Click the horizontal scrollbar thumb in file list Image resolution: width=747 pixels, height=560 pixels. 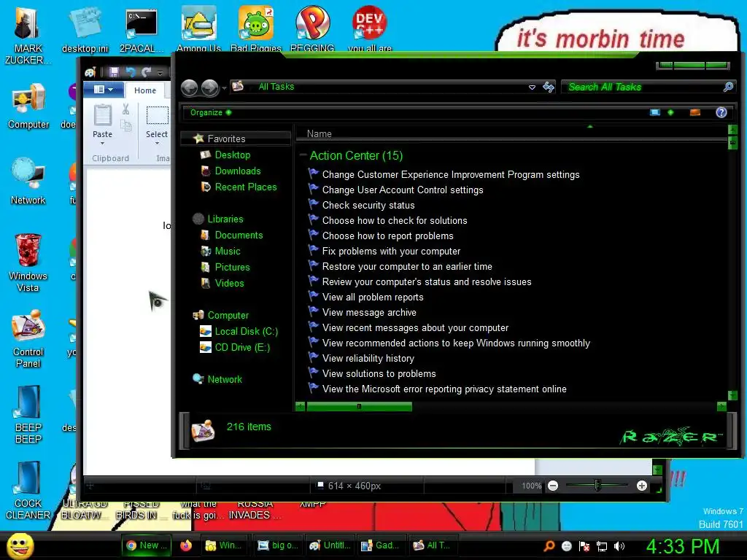[x=359, y=406]
